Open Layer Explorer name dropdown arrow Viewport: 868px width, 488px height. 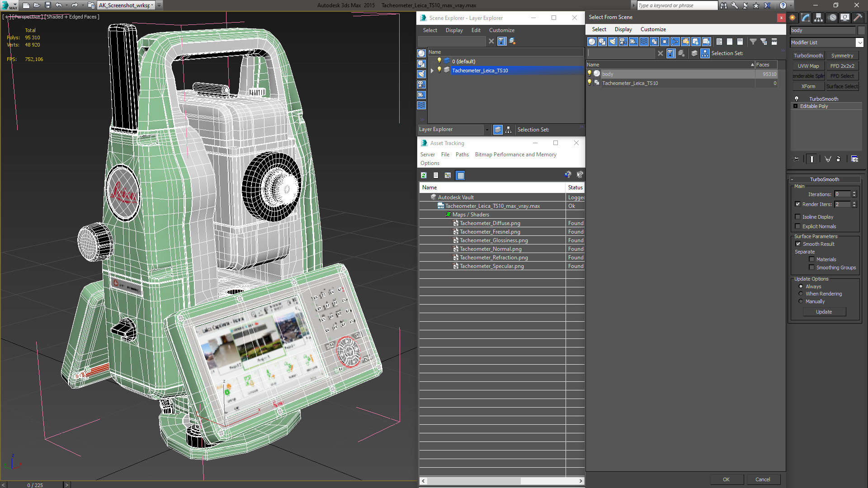pos(487,130)
